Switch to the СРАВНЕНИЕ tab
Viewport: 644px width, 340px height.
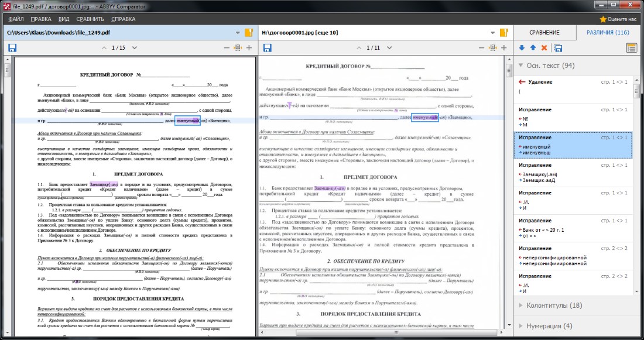coord(544,32)
